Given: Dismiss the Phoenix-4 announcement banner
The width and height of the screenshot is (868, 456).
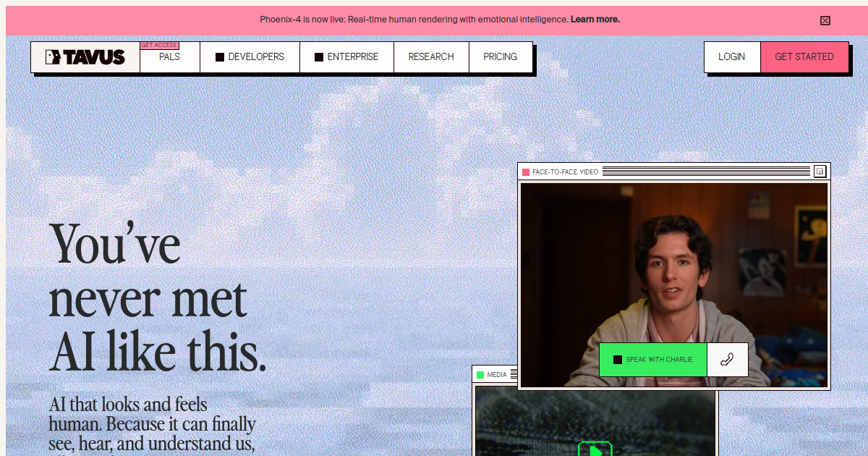Looking at the screenshot, I should tap(825, 20).
